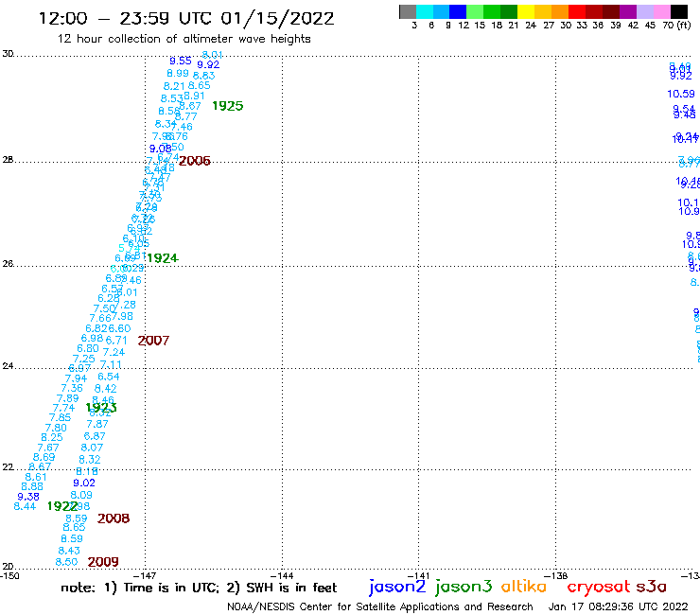Click the green time label 1924
This screenshot has width=700, height=615.
point(163,258)
